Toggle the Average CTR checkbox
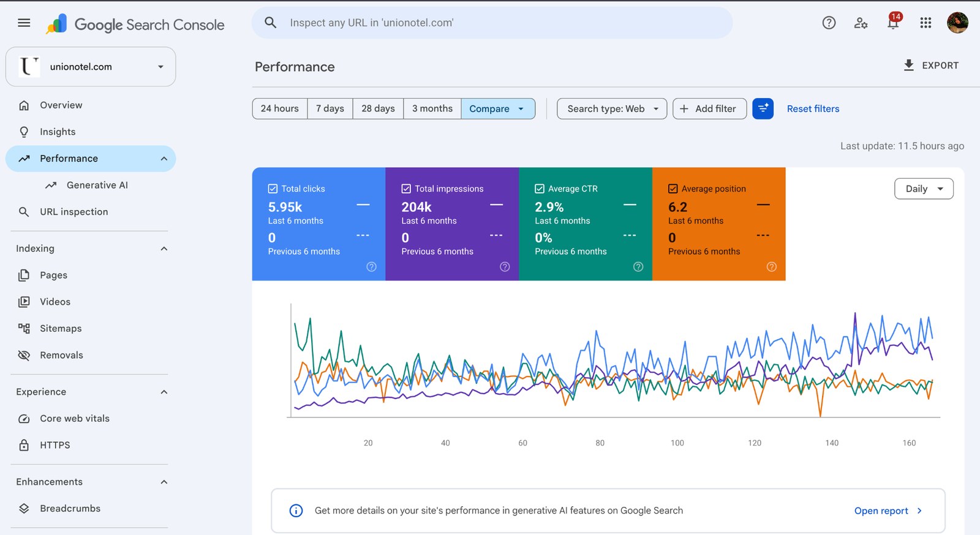The width and height of the screenshot is (980, 535). tap(540, 189)
